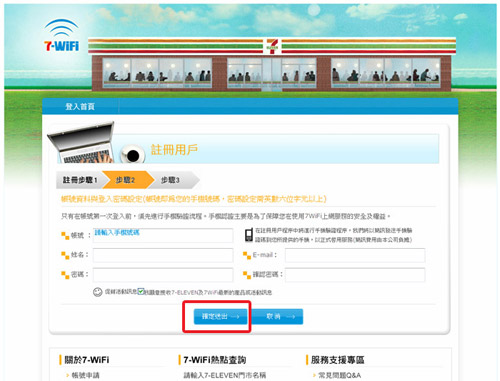
Task: Click the 帳號 mobile number input field
Action: (x=163, y=235)
